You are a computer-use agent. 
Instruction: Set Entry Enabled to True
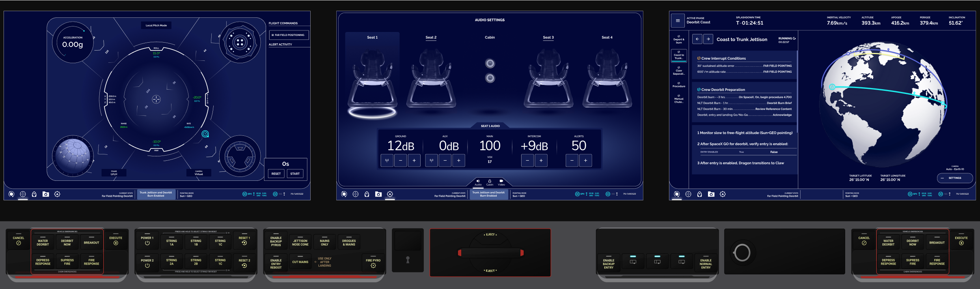[741, 152]
